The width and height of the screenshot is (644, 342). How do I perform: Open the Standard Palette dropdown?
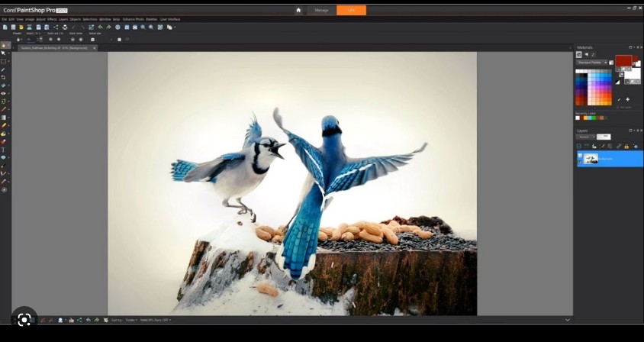(591, 63)
